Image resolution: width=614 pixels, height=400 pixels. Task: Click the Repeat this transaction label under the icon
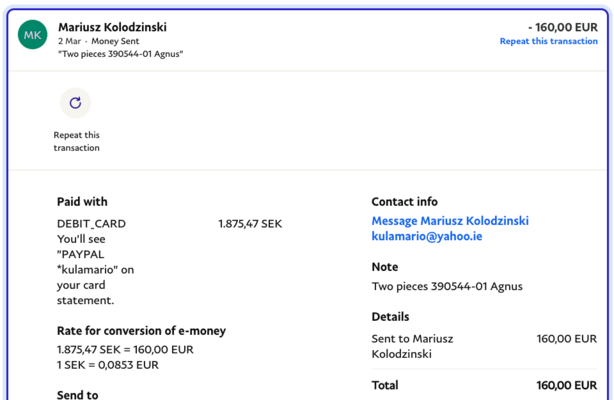[x=77, y=141]
